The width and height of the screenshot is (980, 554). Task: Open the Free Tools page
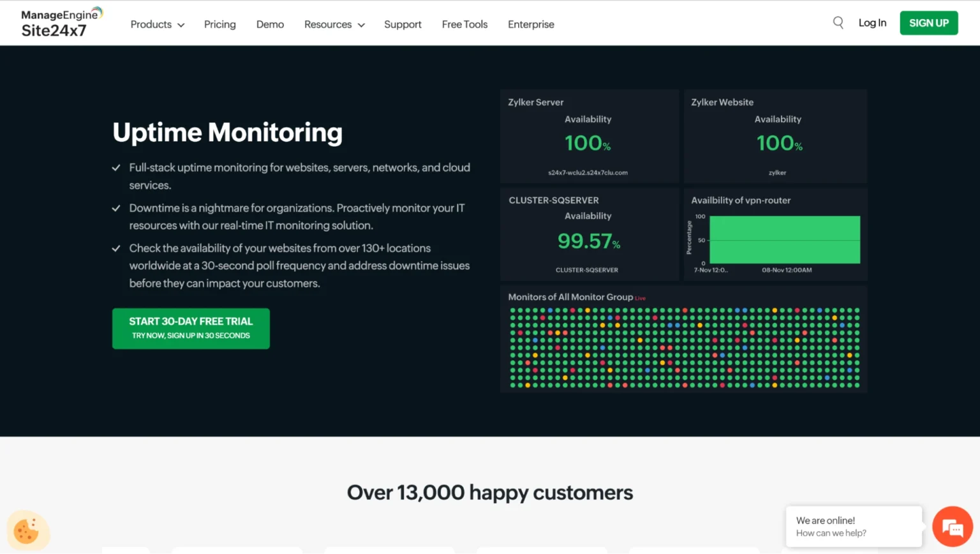[x=464, y=24]
